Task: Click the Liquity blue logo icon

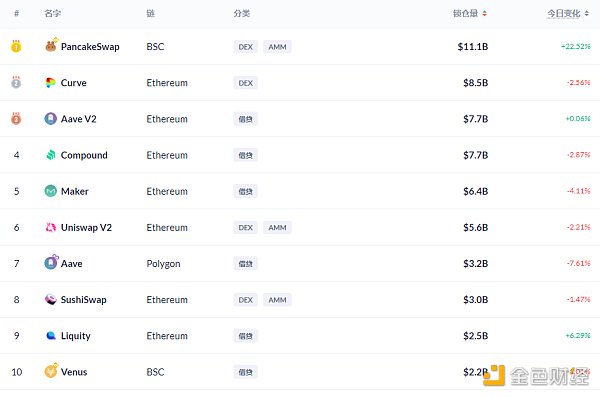Action: click(x=51, y=336)
